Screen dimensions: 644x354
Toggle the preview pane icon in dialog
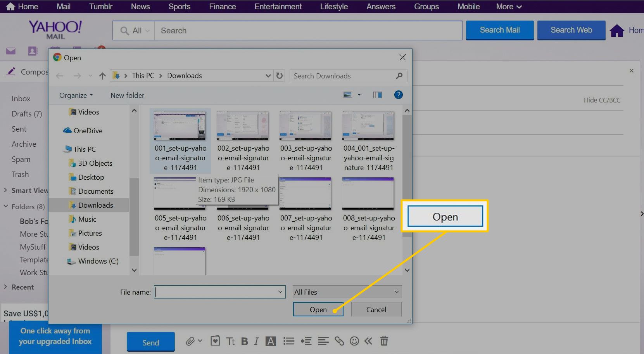pyautogui.click(x=377, y=95)
